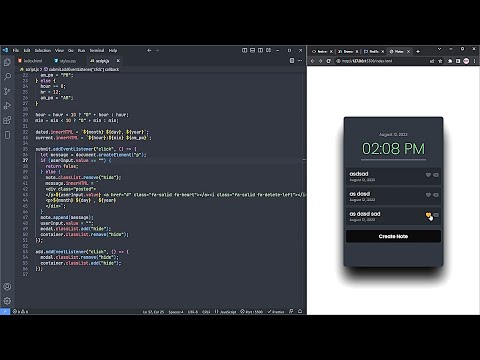The width and height of the screenshot is (480, 360).
Task: Click the split editor icon
Action: coord(292,61)
